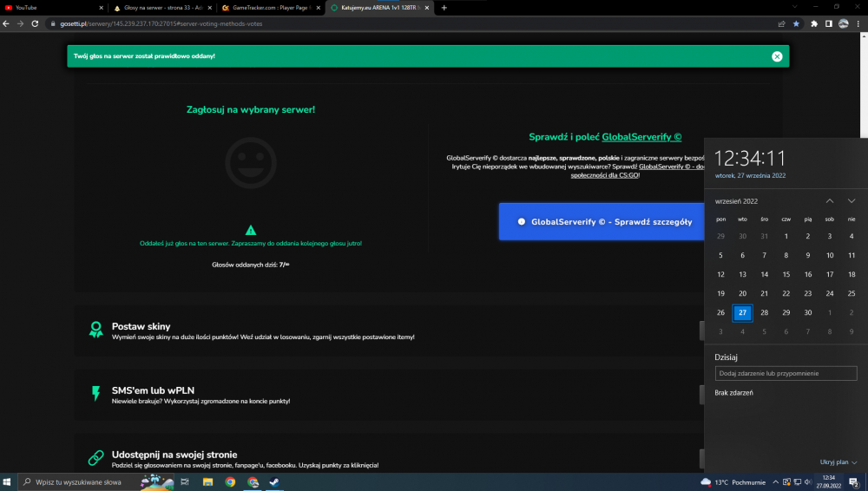Open the Chrome extensions puzzle icon
Image resolution: width=868 pixels, height=491 pixels.
(x=814, y=23)
